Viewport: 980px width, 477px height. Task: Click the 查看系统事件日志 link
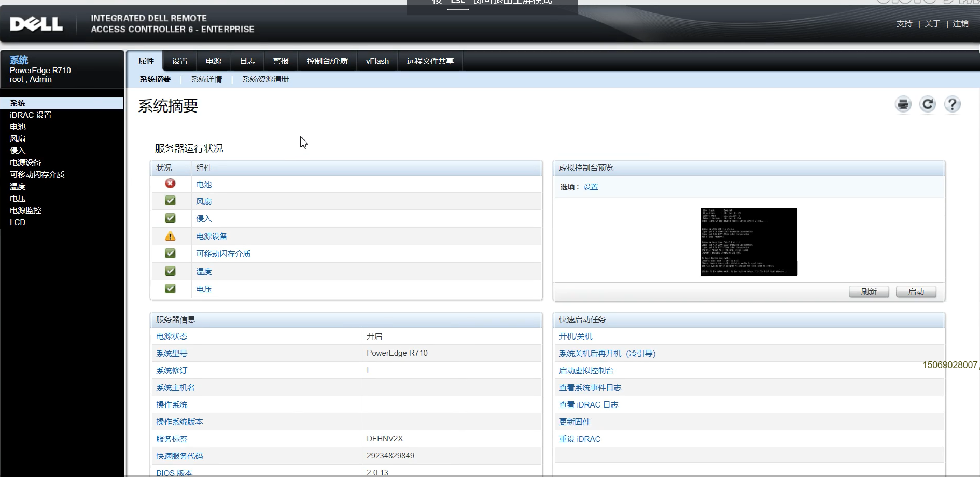point(590,387)
